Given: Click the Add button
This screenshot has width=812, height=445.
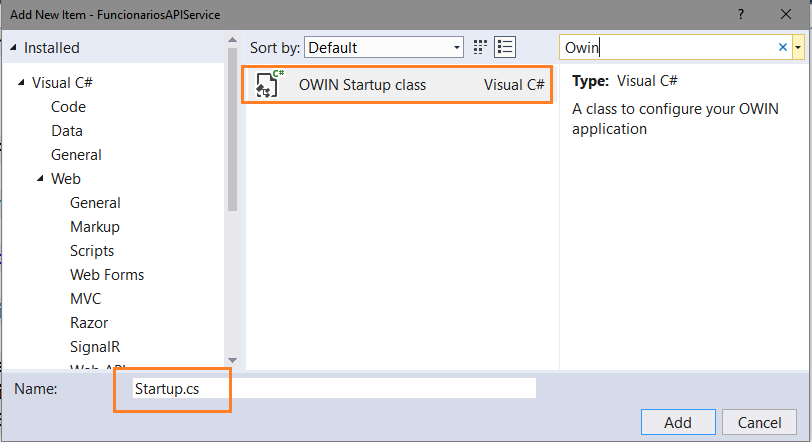Looking at the screenshot, I should coord(678,423).
